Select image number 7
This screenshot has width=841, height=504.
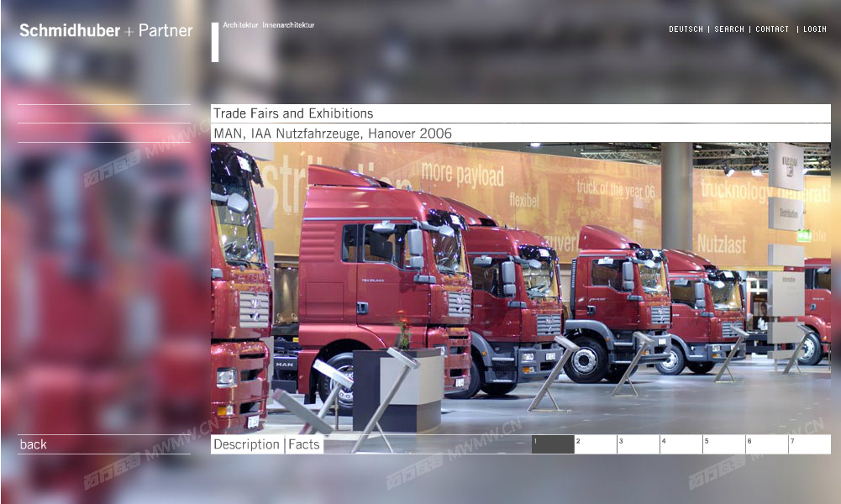click(x=810, y=444)
